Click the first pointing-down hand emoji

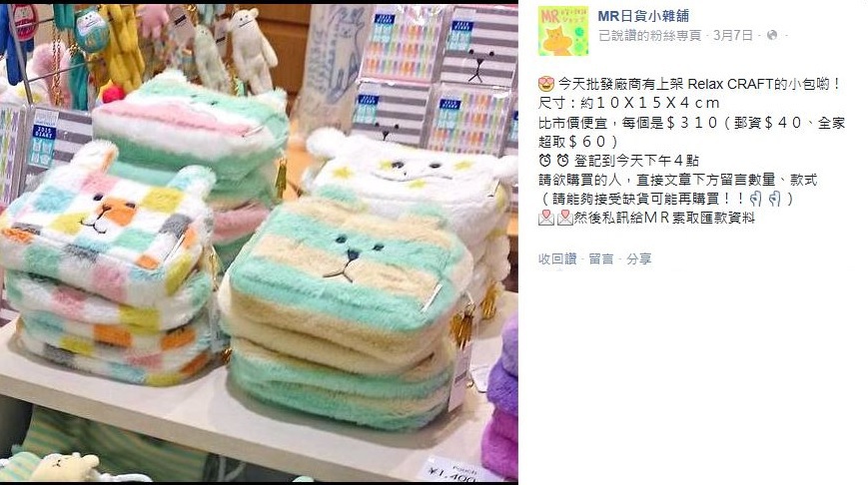click(755, 199)
